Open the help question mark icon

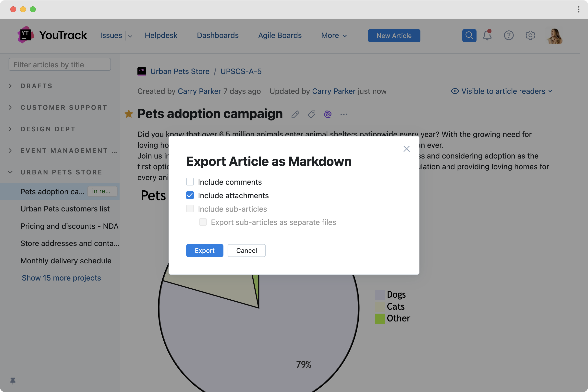(509, 36)
